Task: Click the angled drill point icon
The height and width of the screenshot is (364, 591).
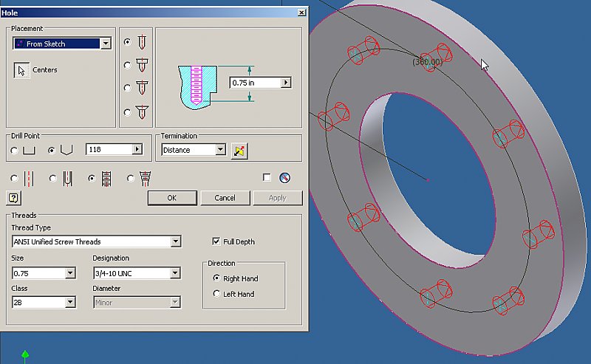Action: coord(66,150)
